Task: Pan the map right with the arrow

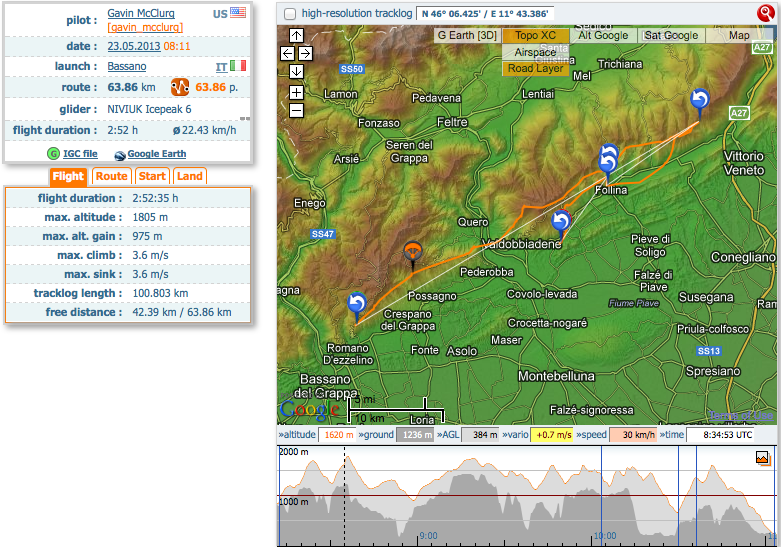Action: tap(305, 53)
